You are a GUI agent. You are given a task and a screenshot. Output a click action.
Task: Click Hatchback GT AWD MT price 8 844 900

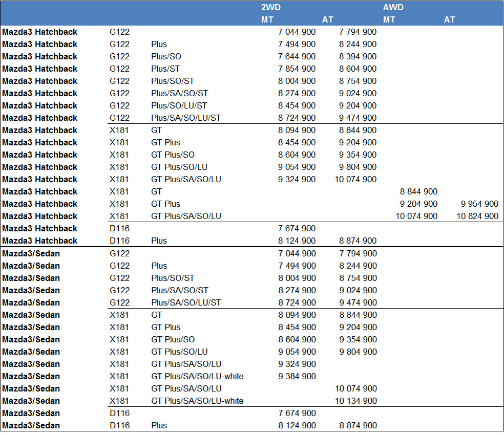click(418, 192)
